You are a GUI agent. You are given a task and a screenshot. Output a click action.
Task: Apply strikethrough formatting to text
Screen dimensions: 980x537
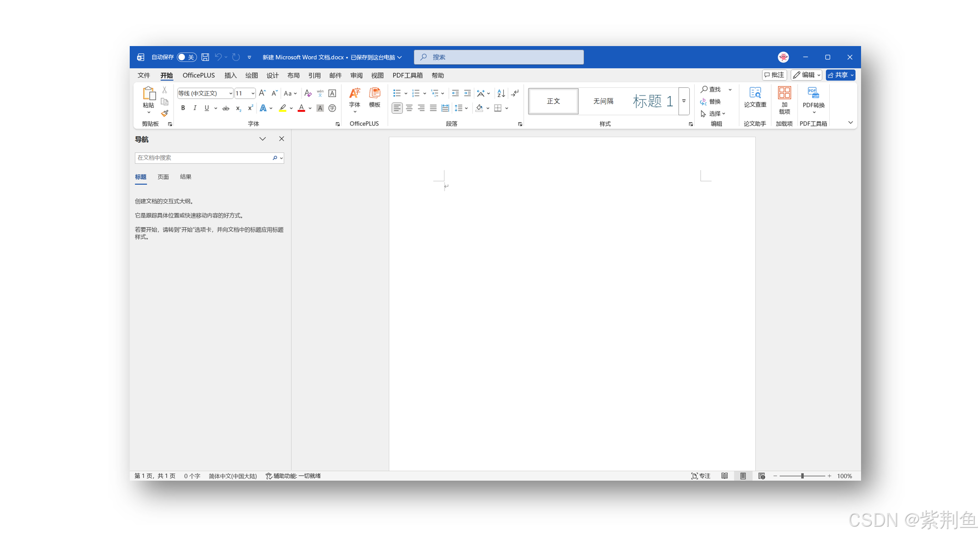point(226,108)
